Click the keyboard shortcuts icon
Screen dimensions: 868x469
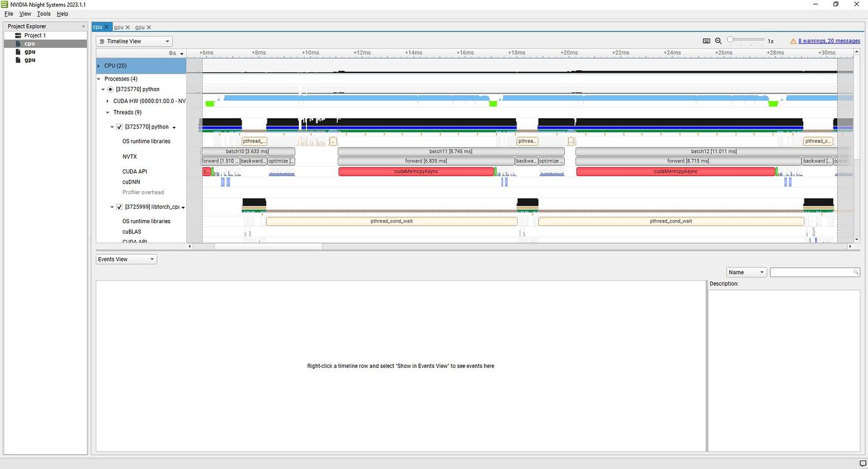(x=706, y=41)
